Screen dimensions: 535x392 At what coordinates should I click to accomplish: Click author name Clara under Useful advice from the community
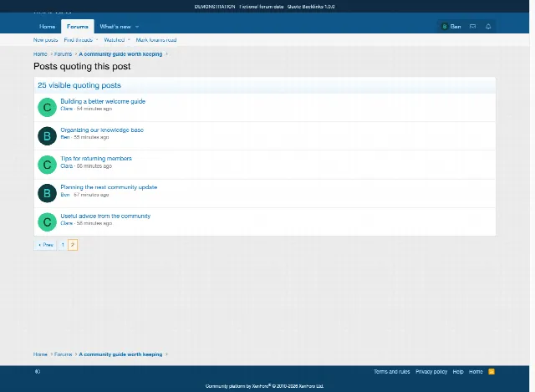[x=67, y=223]
